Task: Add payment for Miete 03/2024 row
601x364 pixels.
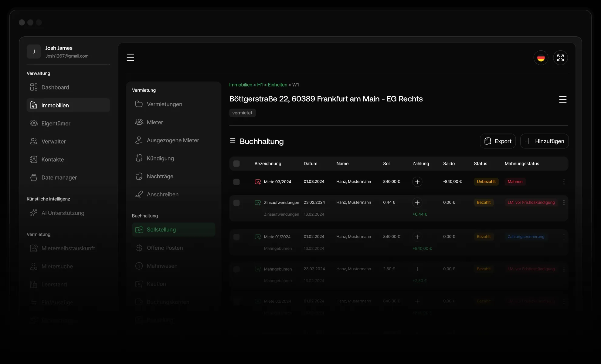Action: [x=417, y=182]
